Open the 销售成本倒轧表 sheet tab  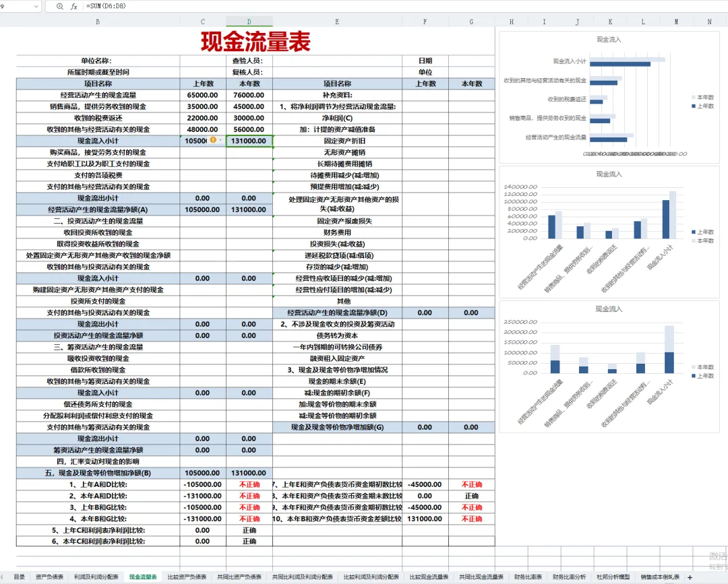pyautogui.click(x=660, y=577)
